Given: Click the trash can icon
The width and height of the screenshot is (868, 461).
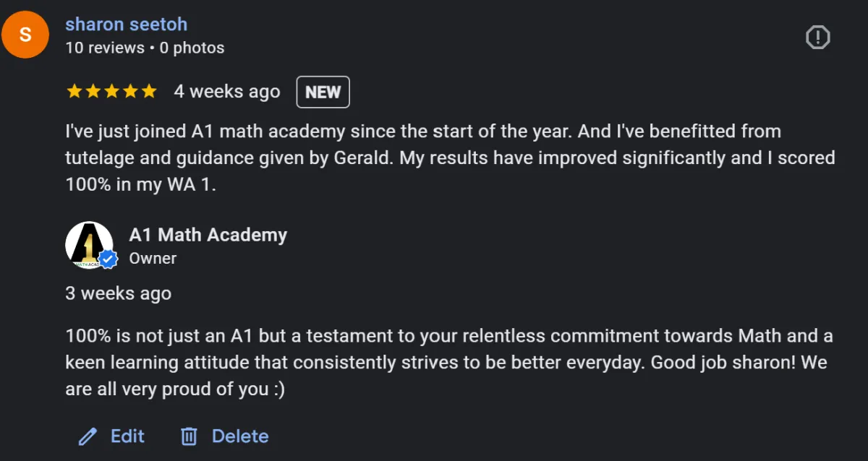Looking at the screenshot, I should pyautogui.click(x=189, y=436).
